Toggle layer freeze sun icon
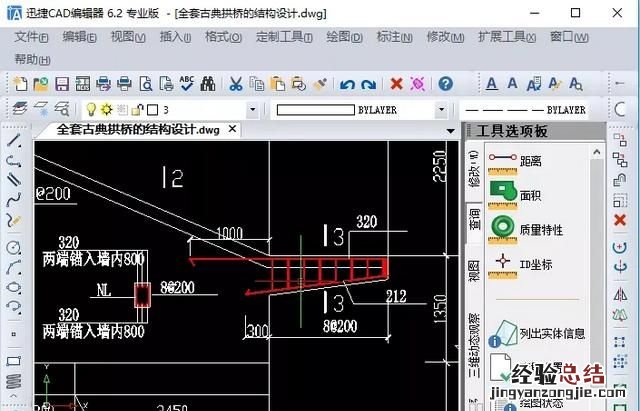Image resolution: width=640 pixels, height=411 pixels. tap(107, 109)
